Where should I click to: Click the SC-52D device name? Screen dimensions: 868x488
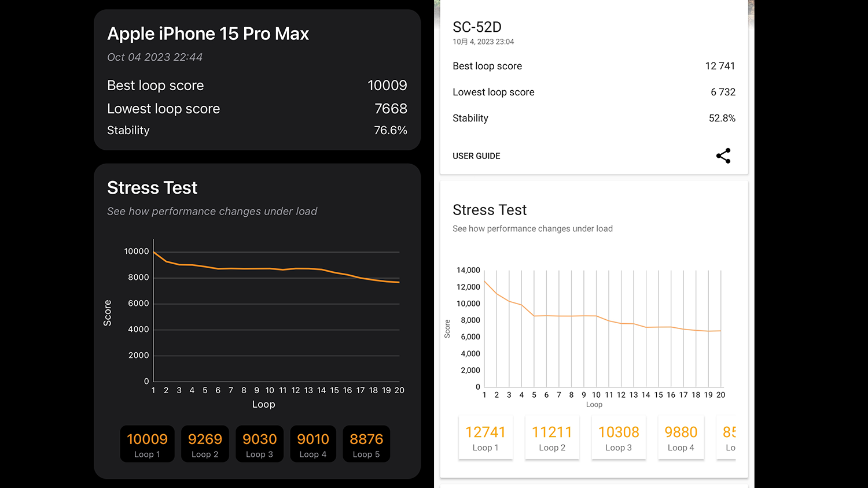(x=477, y=27)
